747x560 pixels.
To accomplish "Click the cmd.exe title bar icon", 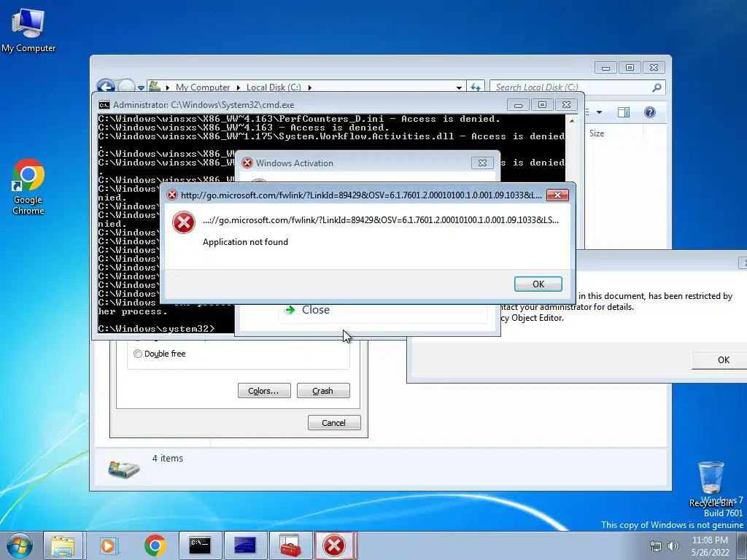I will click(x=104, y=105).
